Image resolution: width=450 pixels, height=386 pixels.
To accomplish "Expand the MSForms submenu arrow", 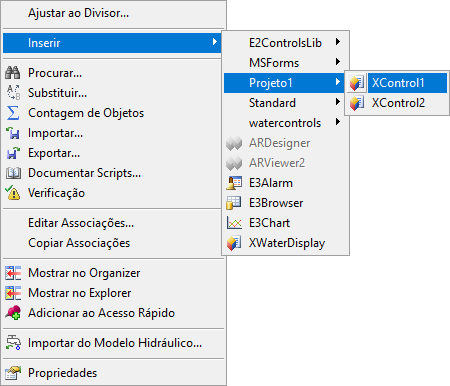I will tap(338, 62).
